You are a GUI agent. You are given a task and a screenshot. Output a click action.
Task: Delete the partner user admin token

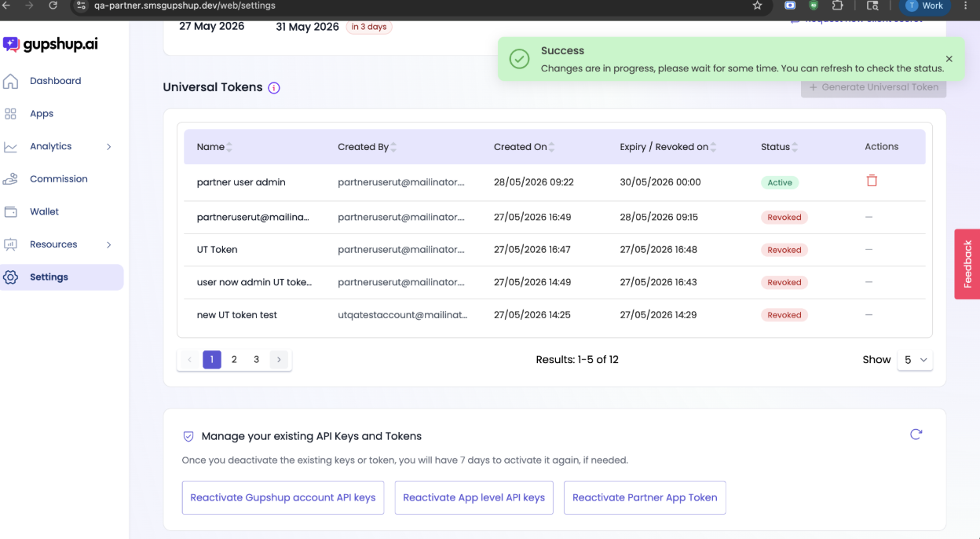872,181
